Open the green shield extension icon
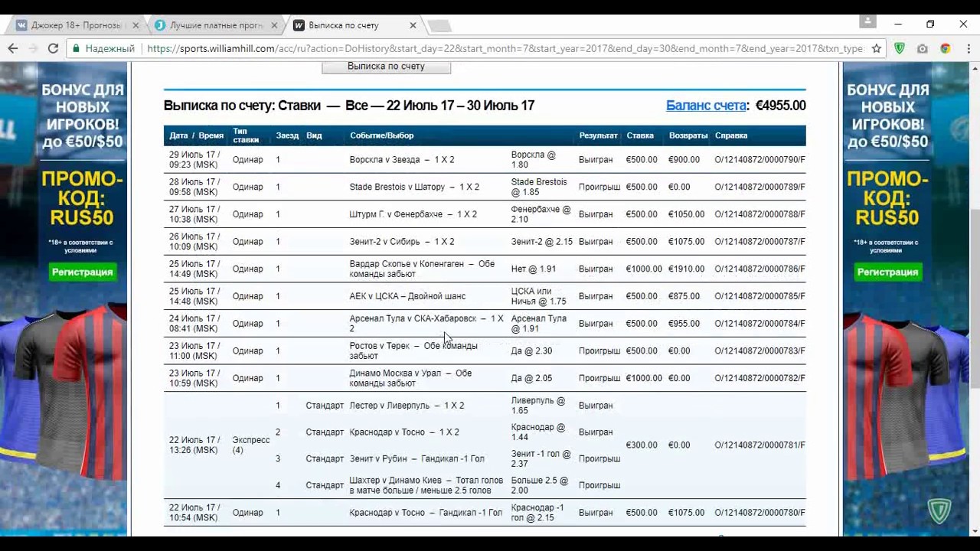The height and width of the screenshot is (551, 980). pos(900,48)
